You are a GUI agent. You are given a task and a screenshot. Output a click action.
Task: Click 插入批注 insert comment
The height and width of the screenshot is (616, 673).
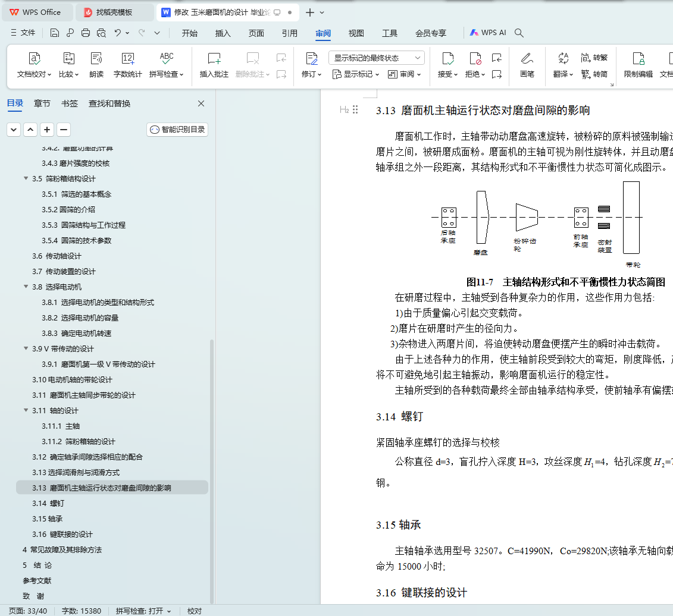point(214,65)
